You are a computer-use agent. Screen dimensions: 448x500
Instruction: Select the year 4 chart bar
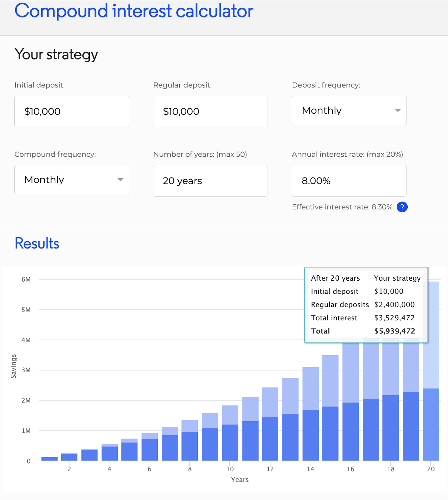point(110,452)
